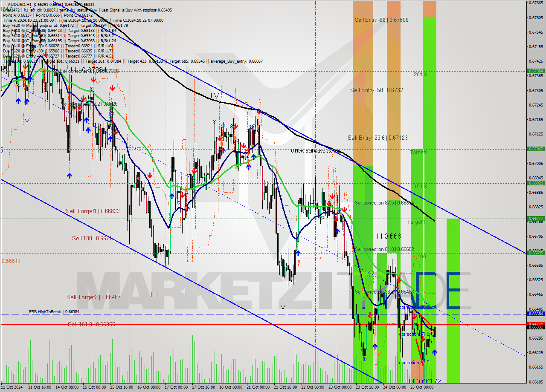This screenshot has height=392, width=546.
Task: Click the 'Target2' label on green zone
Action: point(419,152)
